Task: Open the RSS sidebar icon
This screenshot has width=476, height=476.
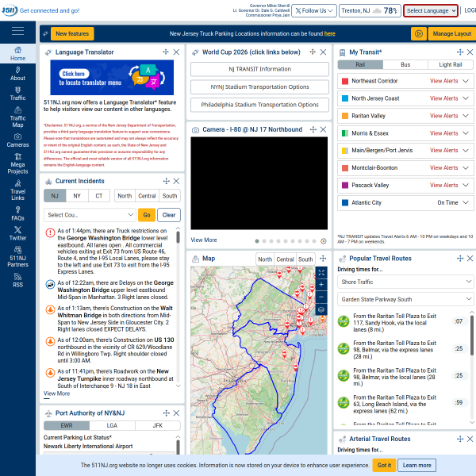Action: tap(17, 280)
